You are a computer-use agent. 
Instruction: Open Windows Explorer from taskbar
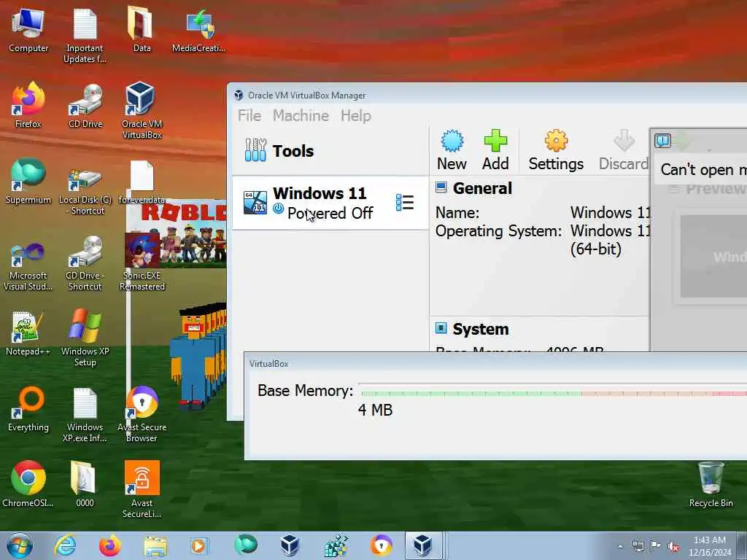pyautogui.click(x=155, y=545)
